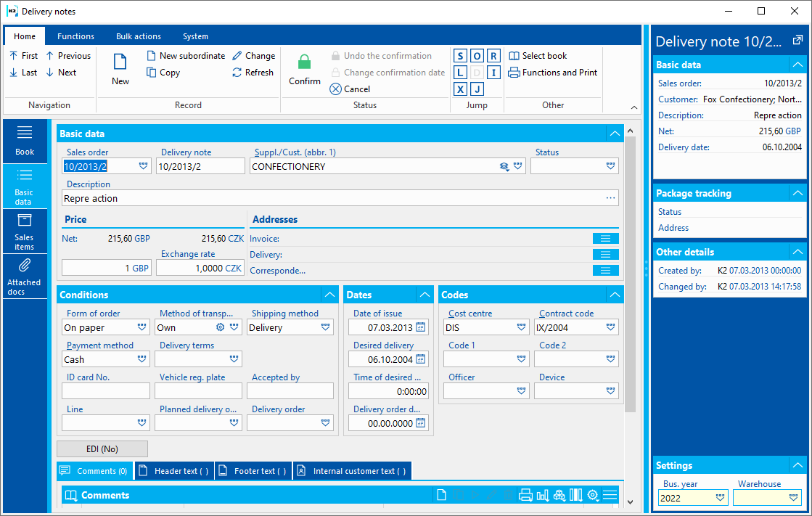Collapse the Other details panel
The width and height of the screenshot is (812, 516).
(797, 253)
